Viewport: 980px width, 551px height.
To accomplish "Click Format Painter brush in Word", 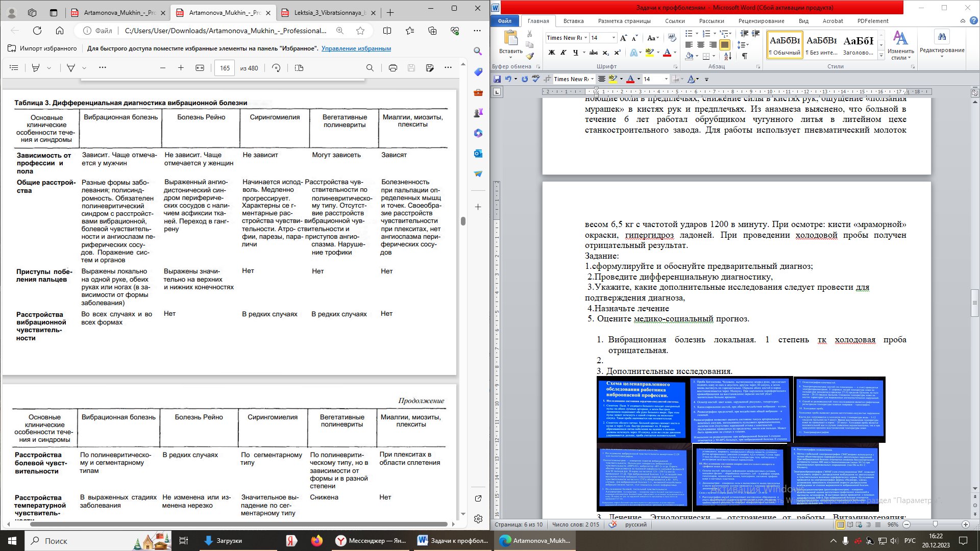I will pos(530,56).
